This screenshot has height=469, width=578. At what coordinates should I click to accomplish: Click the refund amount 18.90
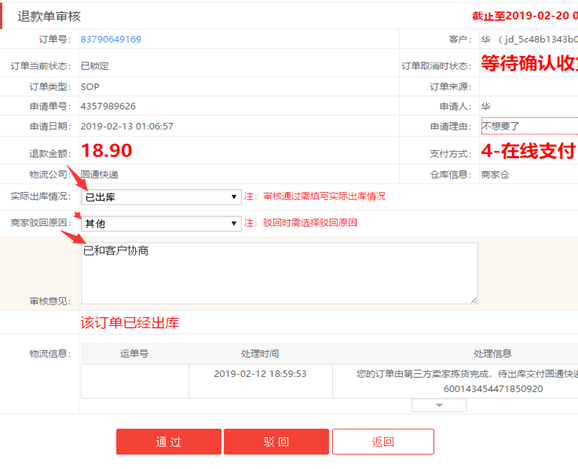107,150
